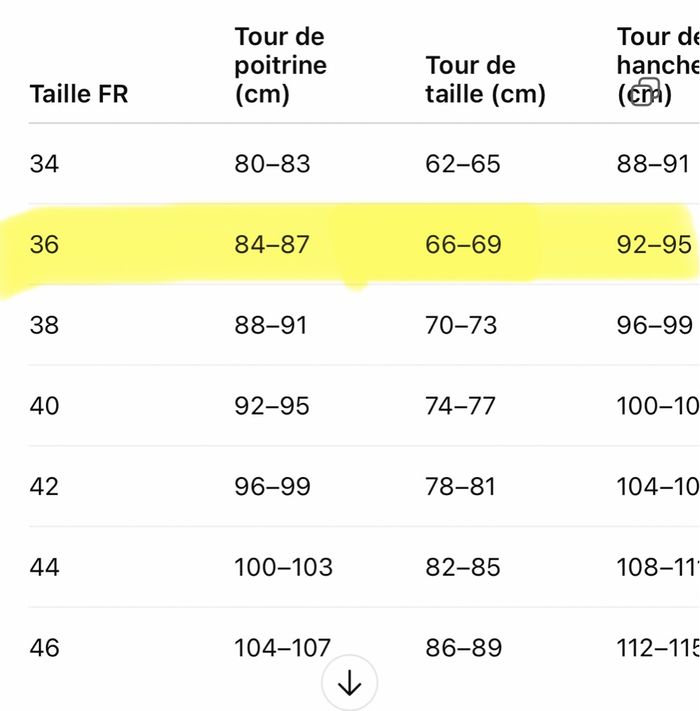Click size 46 in Taille FR column

click(45, 648)
